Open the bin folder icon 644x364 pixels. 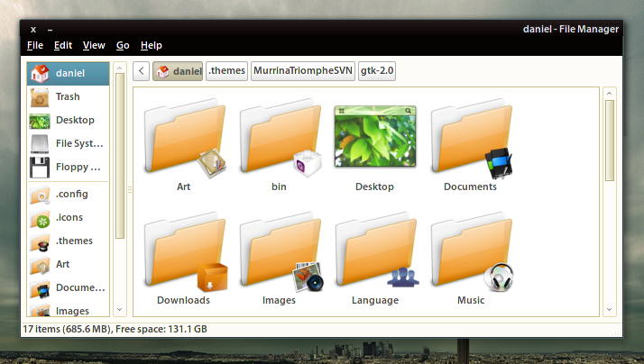coord(281,138)
